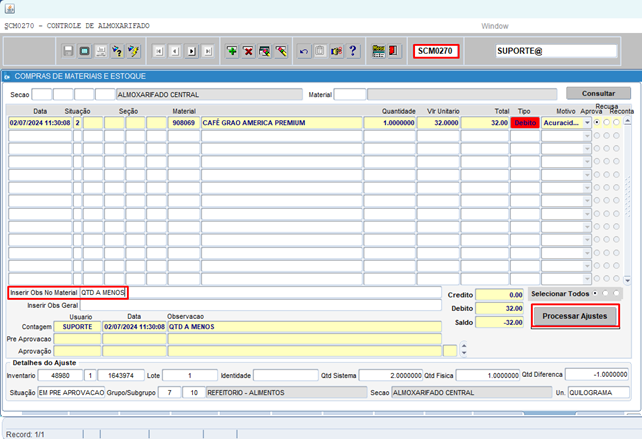
Task: Click the Material code input at top
Action: pyautogui.click(x=350, y=95)
